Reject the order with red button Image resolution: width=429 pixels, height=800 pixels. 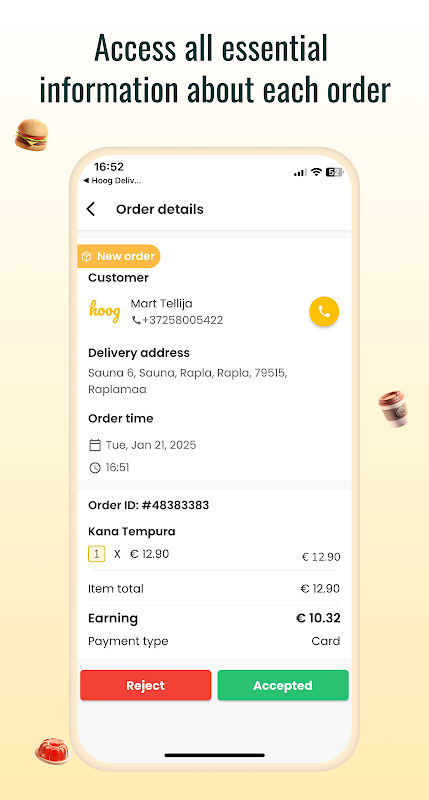pos(145,685)
